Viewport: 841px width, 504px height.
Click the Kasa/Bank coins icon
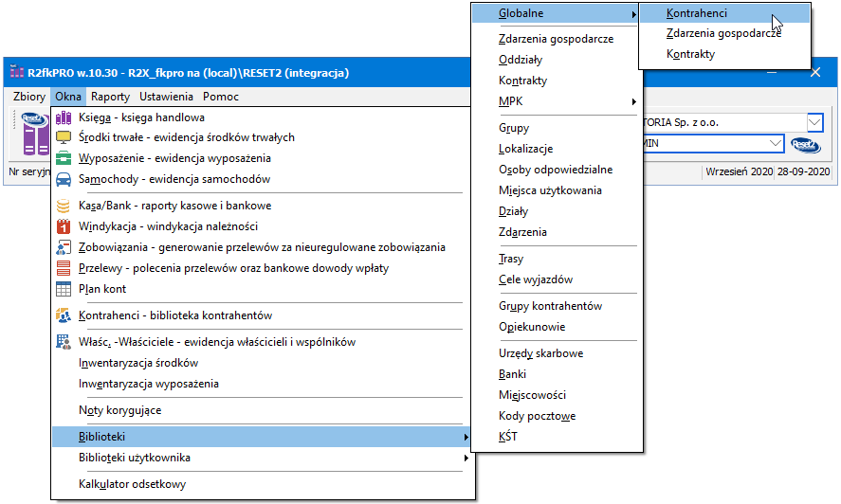(x=64, y=206)
